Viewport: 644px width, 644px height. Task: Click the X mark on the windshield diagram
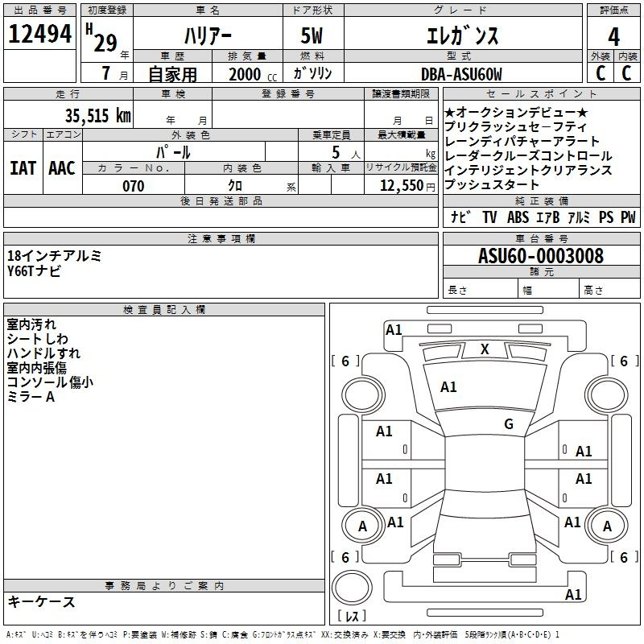(485, 349)
